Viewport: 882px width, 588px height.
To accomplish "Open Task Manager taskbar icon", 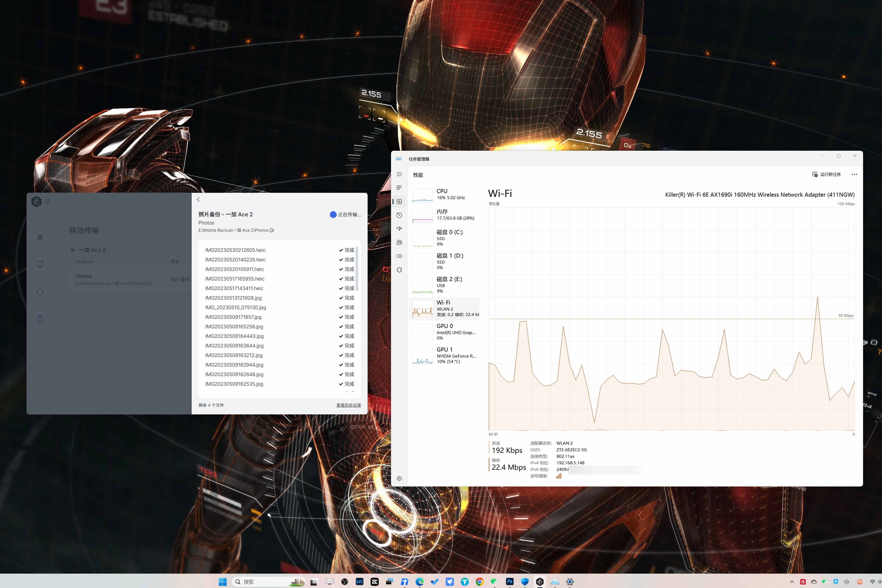I will coord(555,582).
